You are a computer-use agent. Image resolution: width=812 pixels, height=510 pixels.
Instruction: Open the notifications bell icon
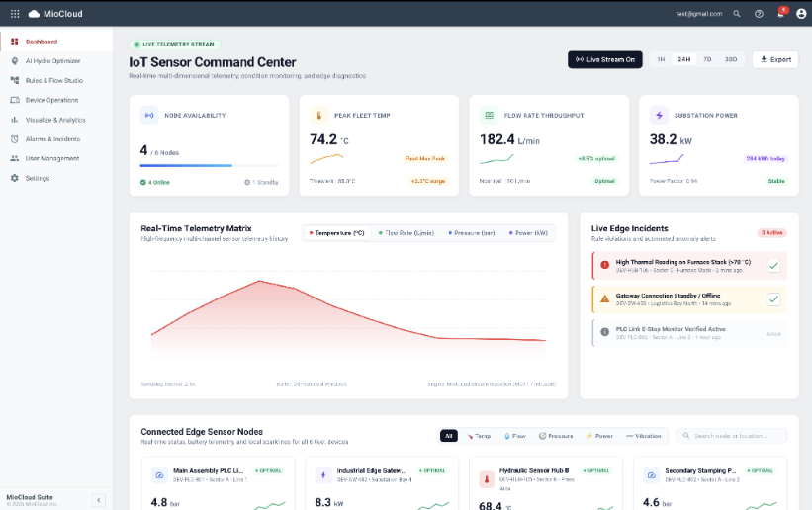coord(781,14)
